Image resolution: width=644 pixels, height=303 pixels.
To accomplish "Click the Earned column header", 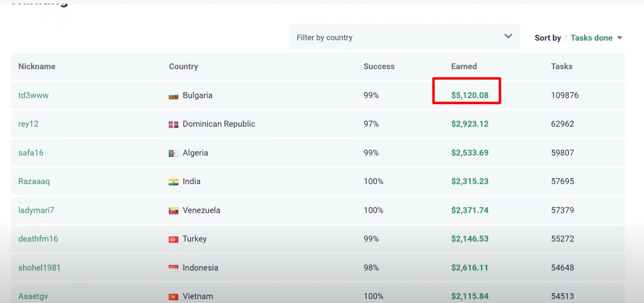I will point(464,66).
